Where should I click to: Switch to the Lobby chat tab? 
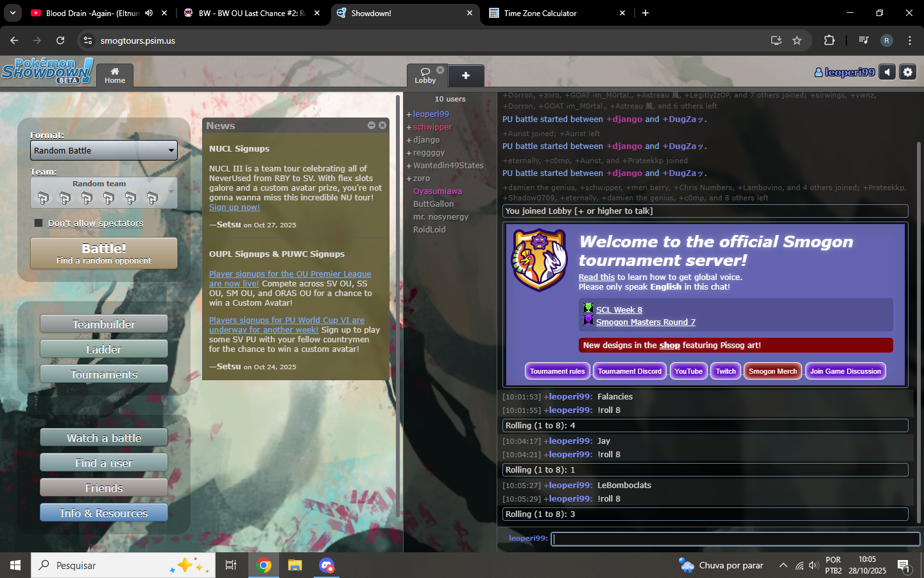pyautogui.click(x=425, y=75)
